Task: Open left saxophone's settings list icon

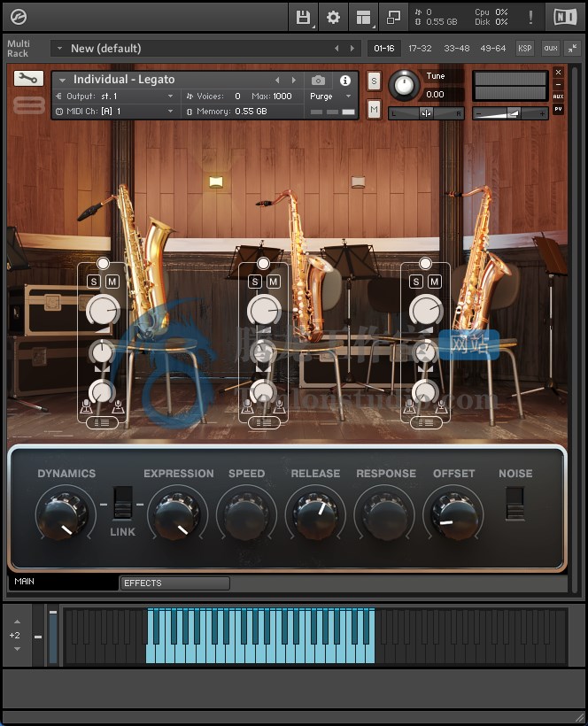Action: tap(102, 422)
